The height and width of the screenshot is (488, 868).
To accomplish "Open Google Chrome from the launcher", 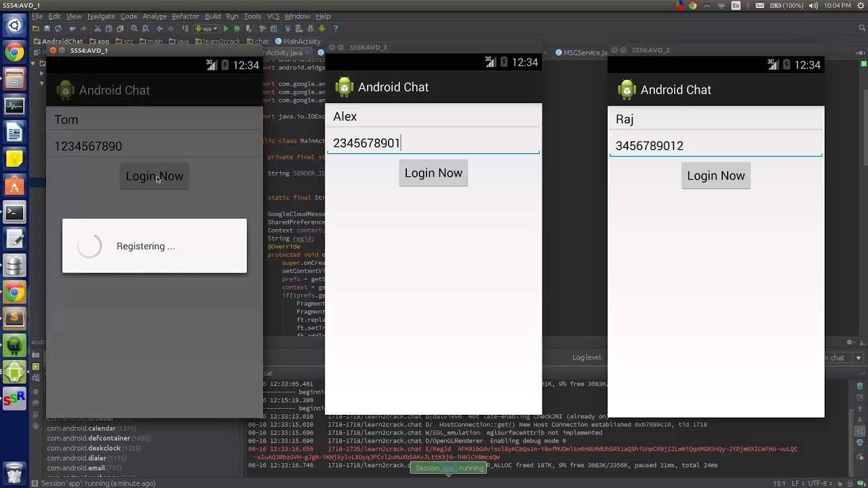I will 14,52.
